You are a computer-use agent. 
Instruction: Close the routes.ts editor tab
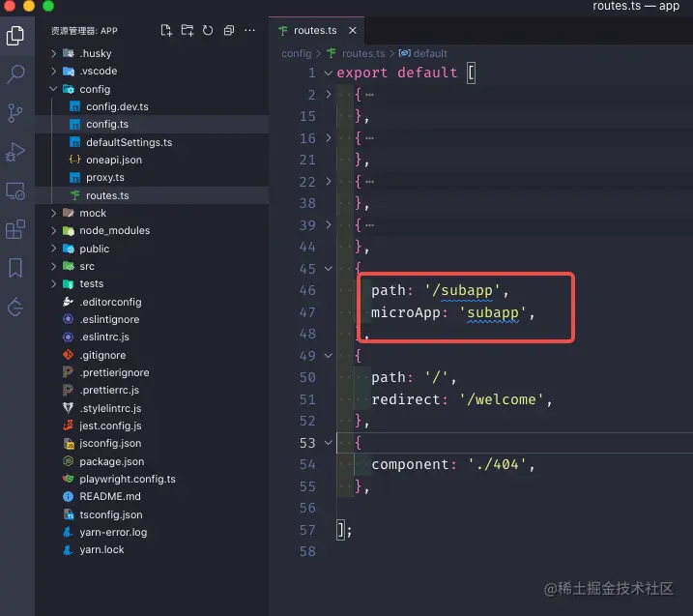[352, 31]
